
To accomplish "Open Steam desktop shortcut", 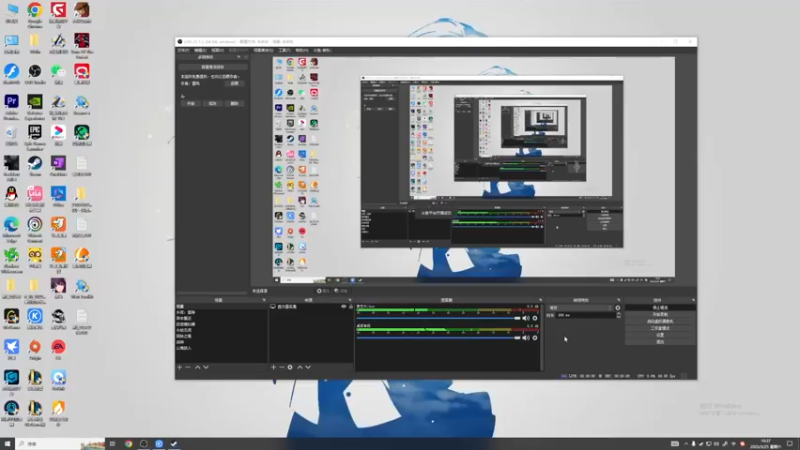I will pos(35,166).
